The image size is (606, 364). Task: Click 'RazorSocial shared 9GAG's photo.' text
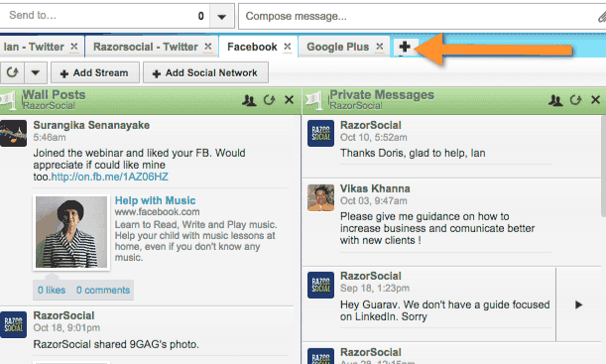(x=116, y=344)
